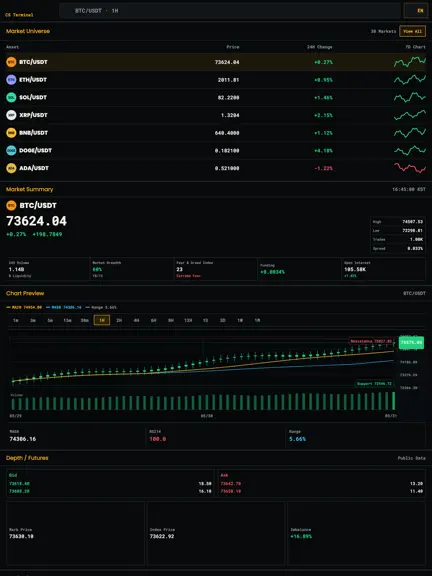Open the BTC/USDT 1H symbol search box
The width and height of the screenshot is (432, 576).
[x=230, y=11]
